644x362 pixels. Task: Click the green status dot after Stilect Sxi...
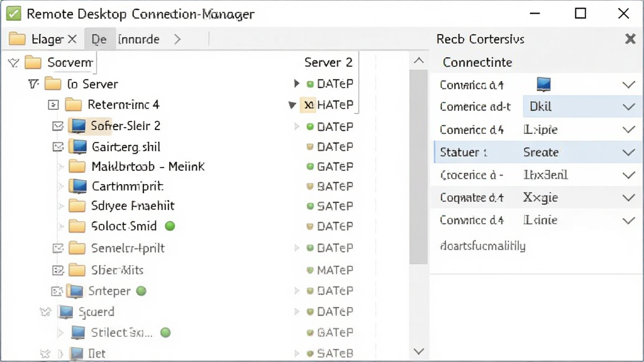click(165, 332)
